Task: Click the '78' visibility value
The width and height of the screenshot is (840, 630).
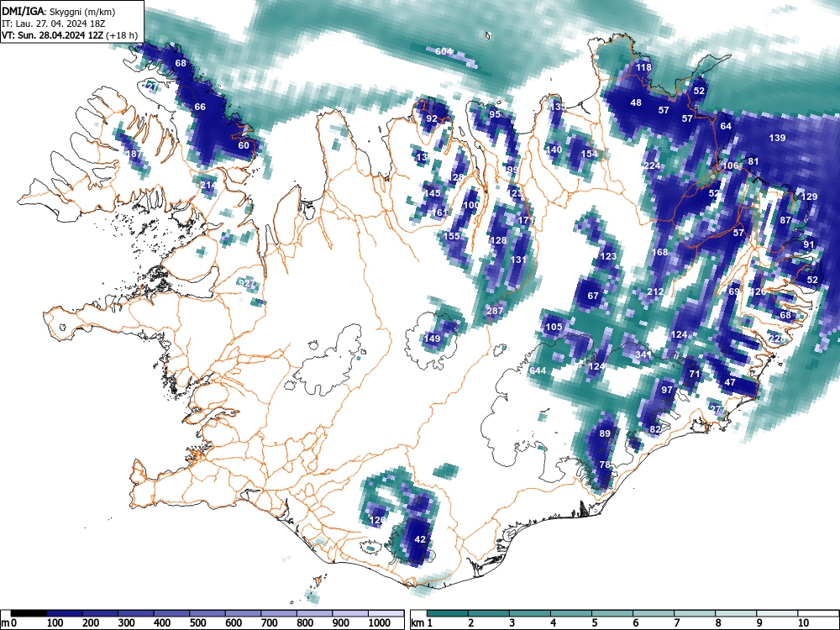Action: tap(605, 465)
